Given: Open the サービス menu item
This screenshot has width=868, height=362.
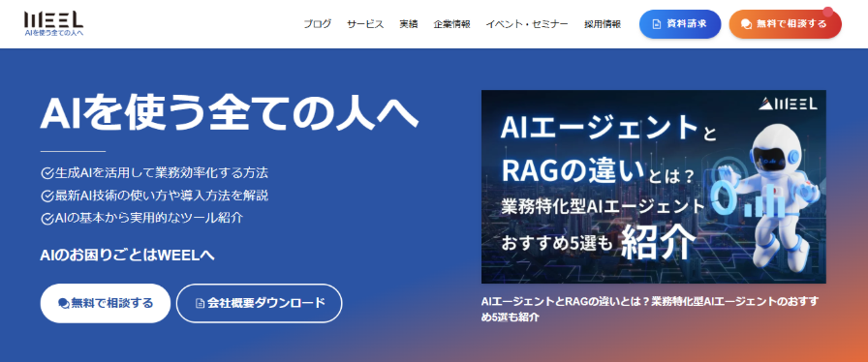Looking at the screenshot, I should [365, 24].
